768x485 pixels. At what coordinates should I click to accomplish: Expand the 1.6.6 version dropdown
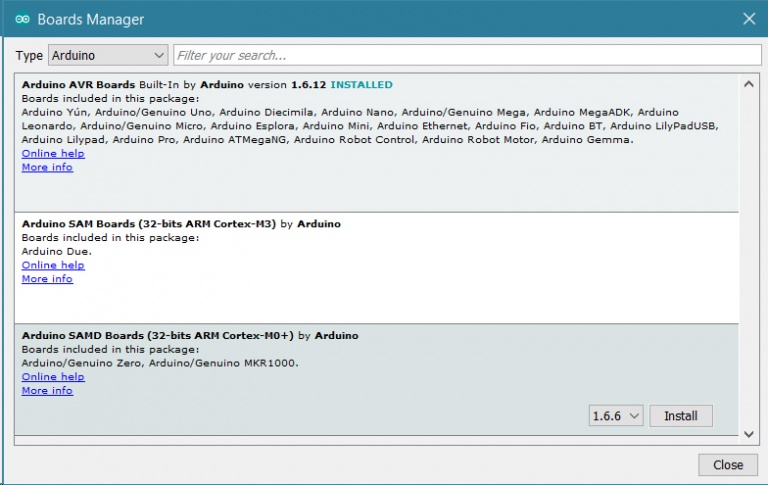coord(616,416)
